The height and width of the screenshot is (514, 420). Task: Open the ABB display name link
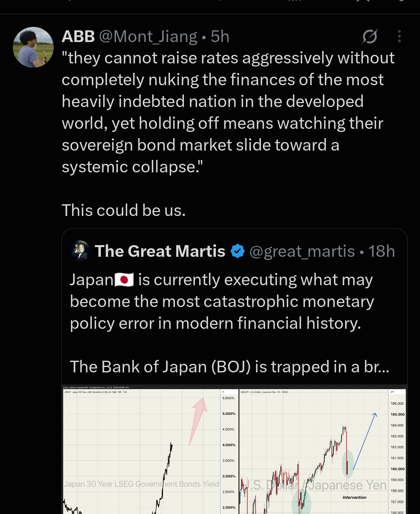pyautogui.click(x=78, y=37)
